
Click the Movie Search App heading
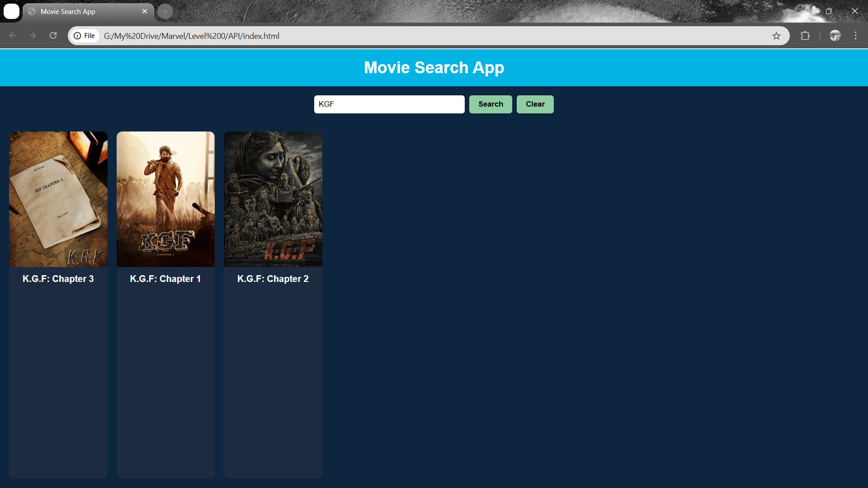point(434,68)
